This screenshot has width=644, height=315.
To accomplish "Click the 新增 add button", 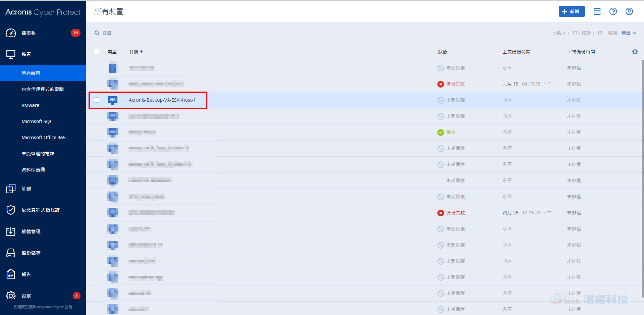I will click(x=572, y=11).
